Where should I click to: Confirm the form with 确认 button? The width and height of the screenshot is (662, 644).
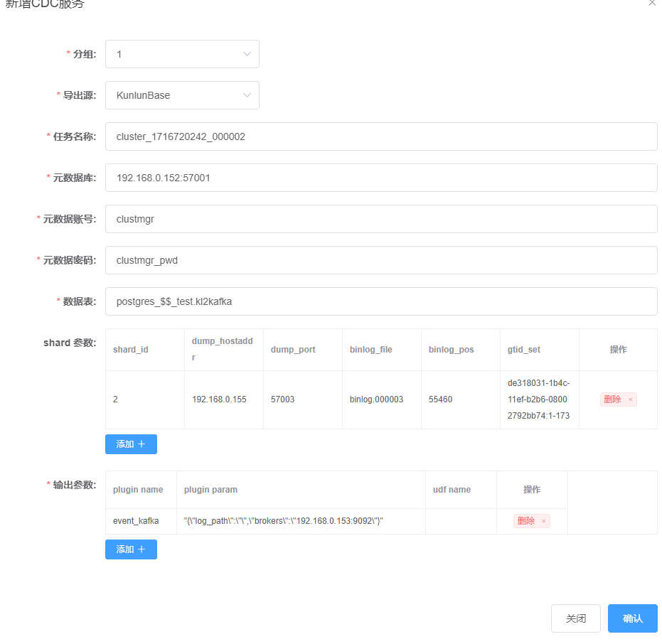(x=632, y=618)
